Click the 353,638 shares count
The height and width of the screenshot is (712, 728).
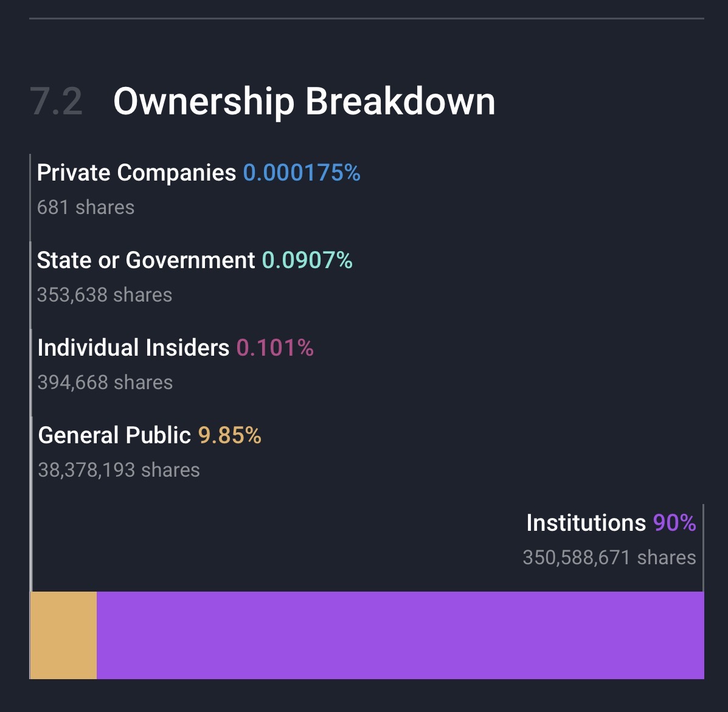click(105, 295)
